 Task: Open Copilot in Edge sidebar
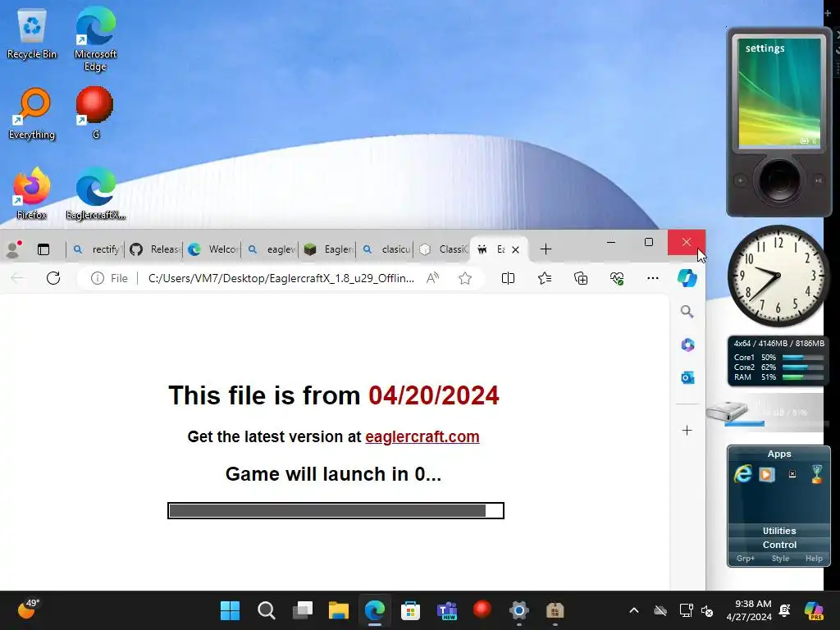click(687, 278)
